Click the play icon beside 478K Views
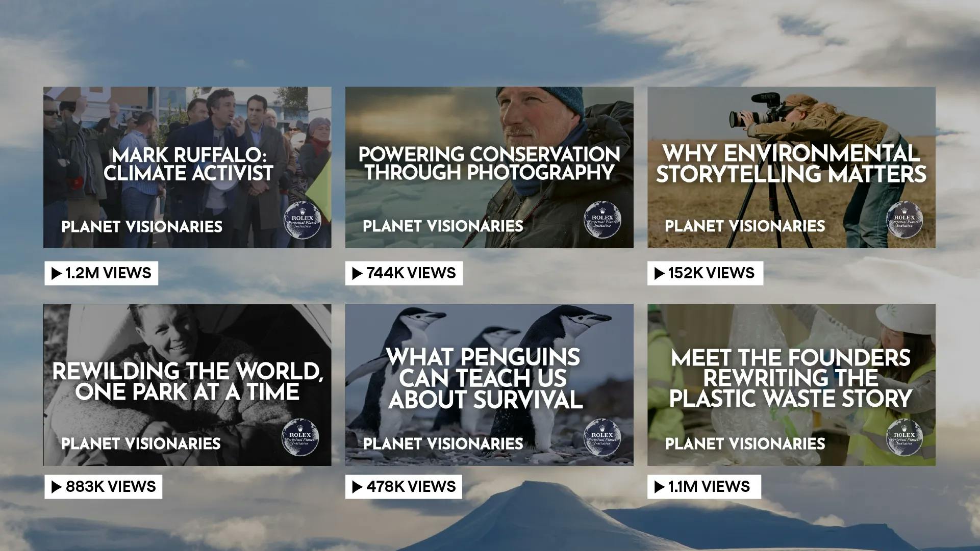This screenshot has height=551, width=980. [x=358, y=487]
